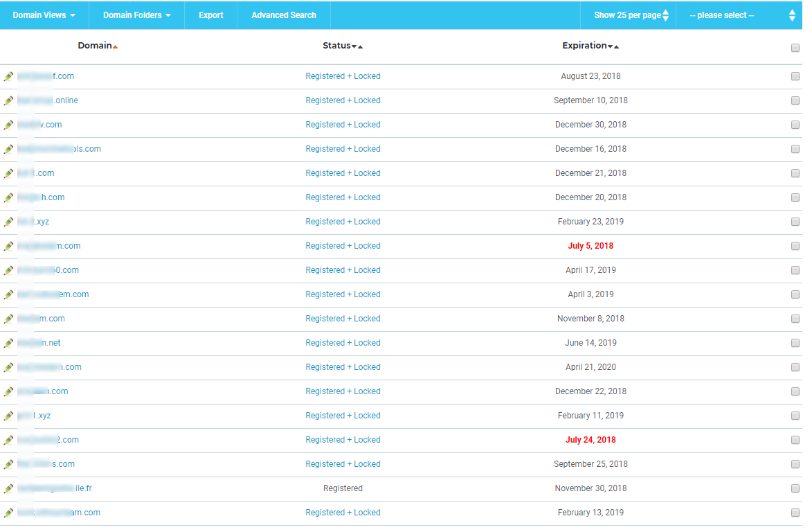Expand the Domain Folders dropdown
This screenshot has width=812, height=532.
point(136,15)
